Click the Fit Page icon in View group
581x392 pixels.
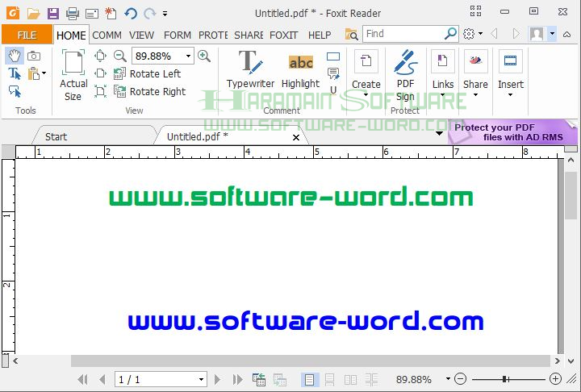(x=100, y=56)
